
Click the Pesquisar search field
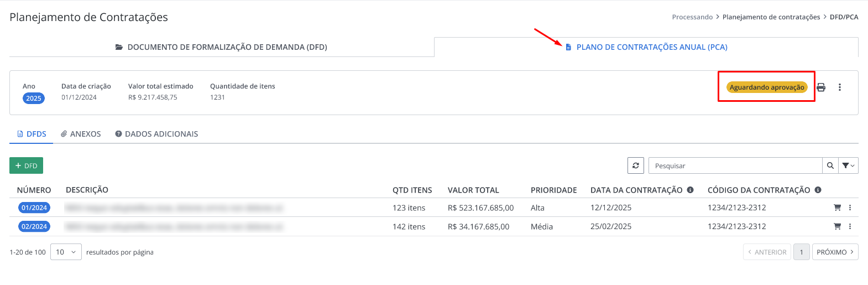(735, 165)
